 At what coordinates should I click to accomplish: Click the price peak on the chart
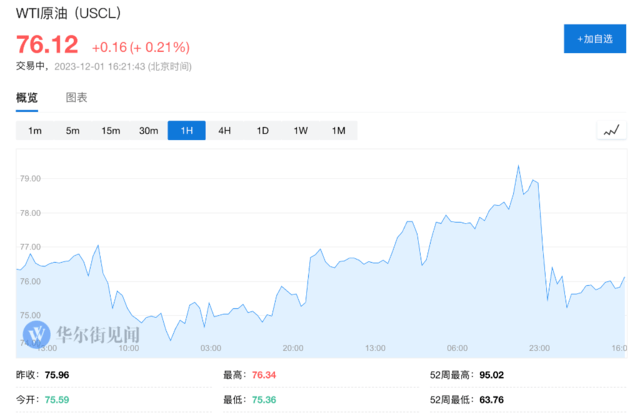(518, 166)
